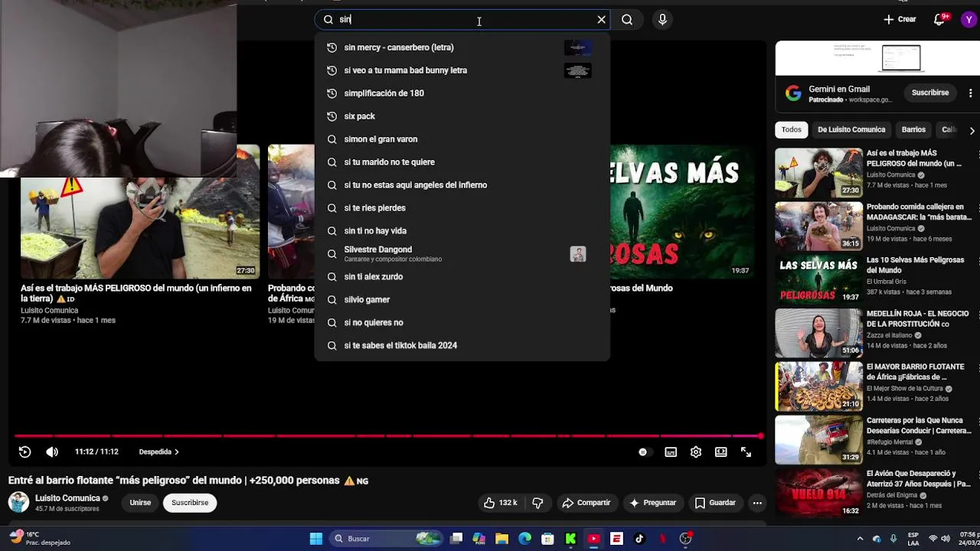Click the Preguntar button
The image size is (980, 551).
click(652, 503)
